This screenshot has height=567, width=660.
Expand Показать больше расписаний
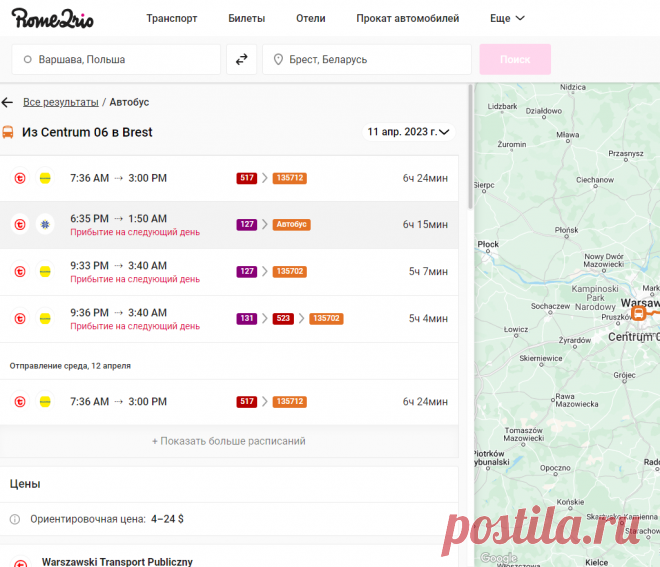[229, 441]
